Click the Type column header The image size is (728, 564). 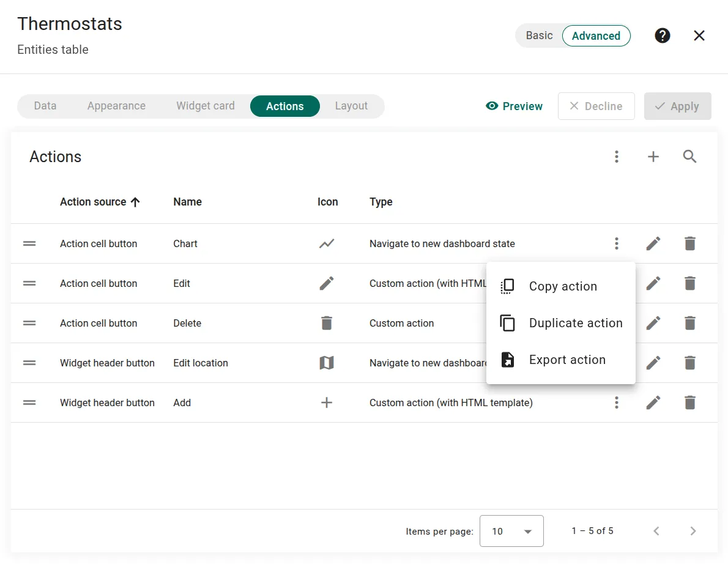pos(381,202)
